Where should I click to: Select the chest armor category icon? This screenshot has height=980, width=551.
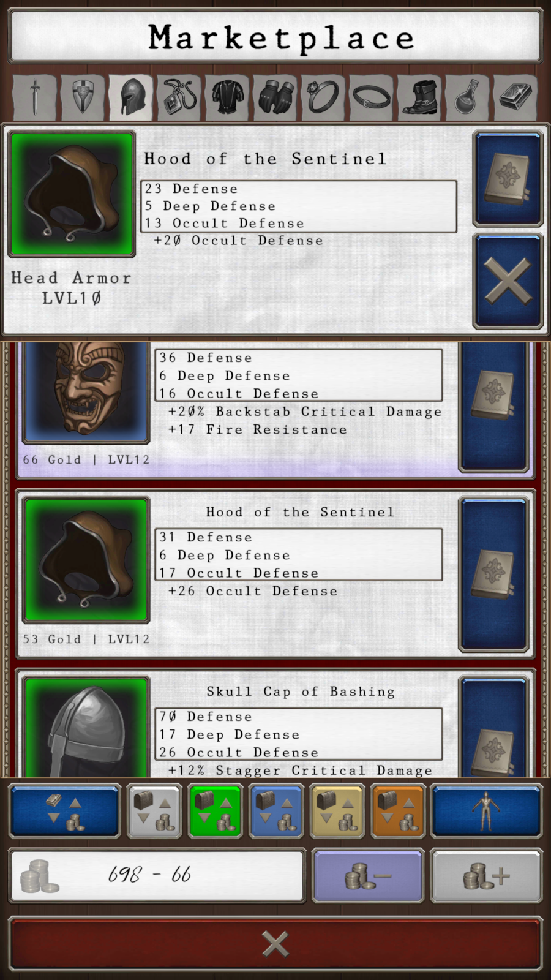(228, 97)
